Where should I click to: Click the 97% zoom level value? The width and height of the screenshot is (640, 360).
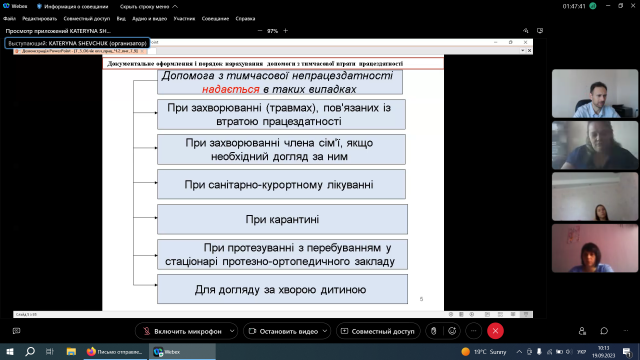pos(272,31)
